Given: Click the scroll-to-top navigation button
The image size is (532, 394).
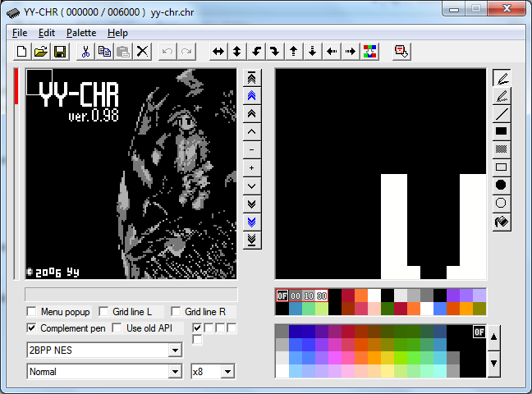Looking at the screenshot, I should pyautogui.click(x=251, y=77).
